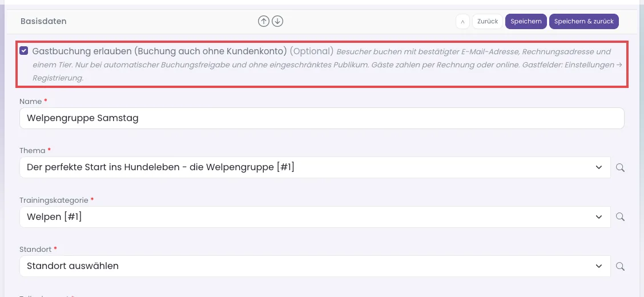Screen dimensions: 644x297
Task: Click the Trainingskategorie field label
Action: pyautogui.click(x=54, y=200)
